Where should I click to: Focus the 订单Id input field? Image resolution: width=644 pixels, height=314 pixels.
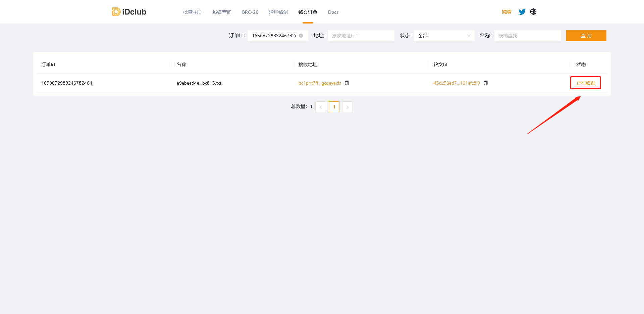tap(278, 36)
